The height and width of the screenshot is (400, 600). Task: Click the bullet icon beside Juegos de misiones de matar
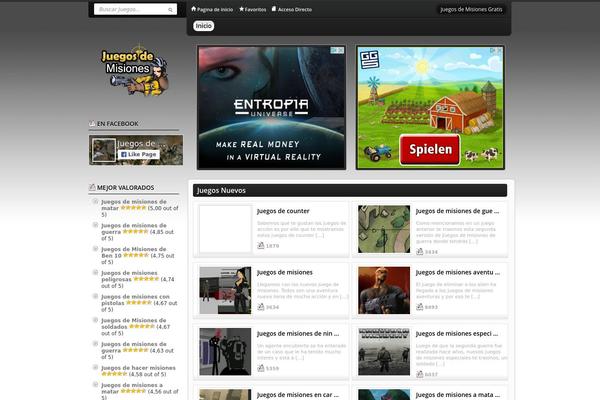point(95,201)
